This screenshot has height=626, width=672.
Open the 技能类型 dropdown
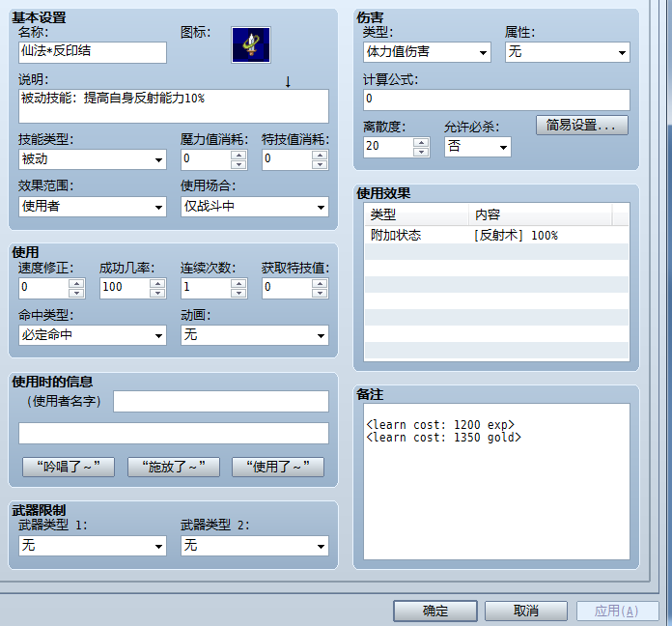(93, 159)
